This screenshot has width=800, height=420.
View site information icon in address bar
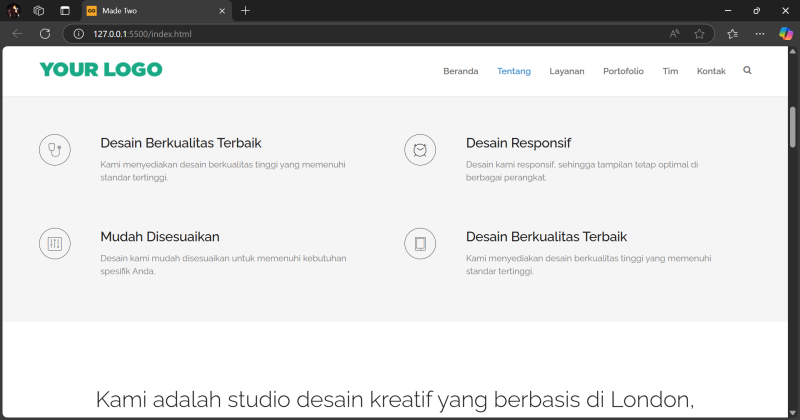point(79,33)
